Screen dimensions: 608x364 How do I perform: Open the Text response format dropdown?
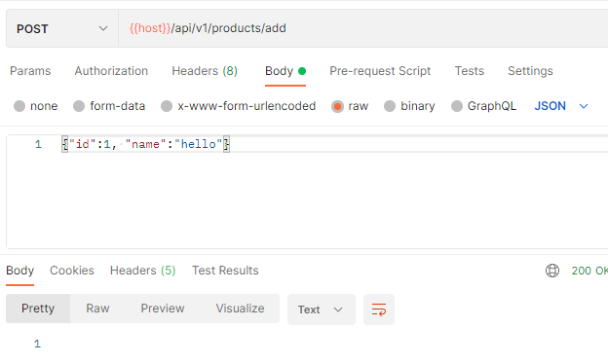322,309
